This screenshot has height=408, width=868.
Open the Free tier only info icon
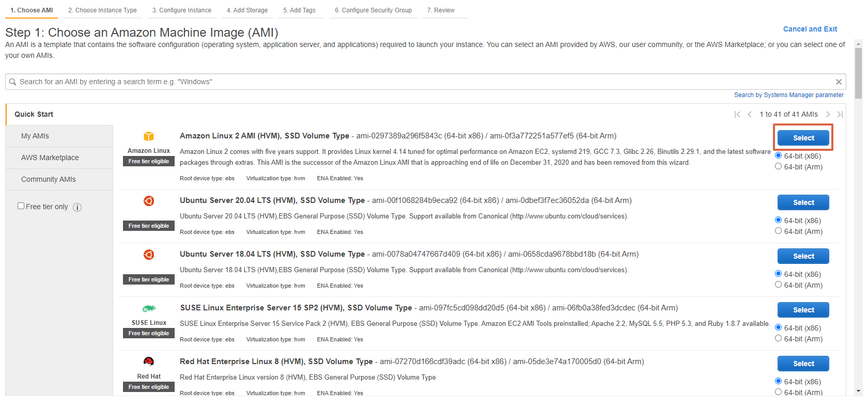click(77, 207)
